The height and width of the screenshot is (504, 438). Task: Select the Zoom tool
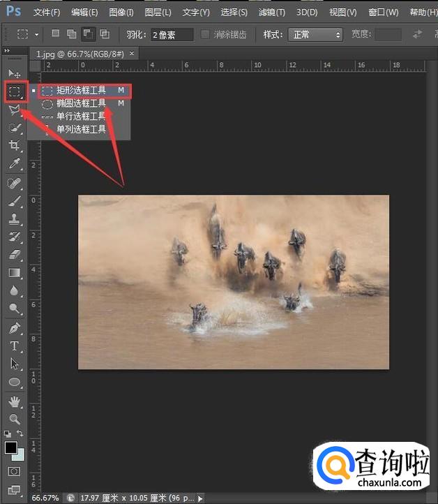tap(15, 419)
